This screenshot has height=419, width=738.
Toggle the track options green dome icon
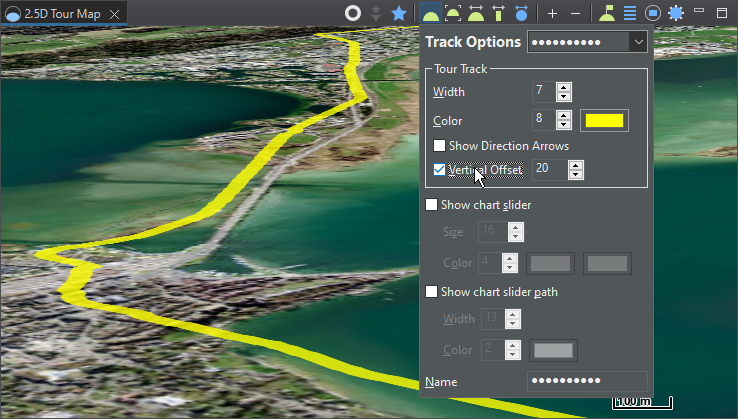point(431,13)
